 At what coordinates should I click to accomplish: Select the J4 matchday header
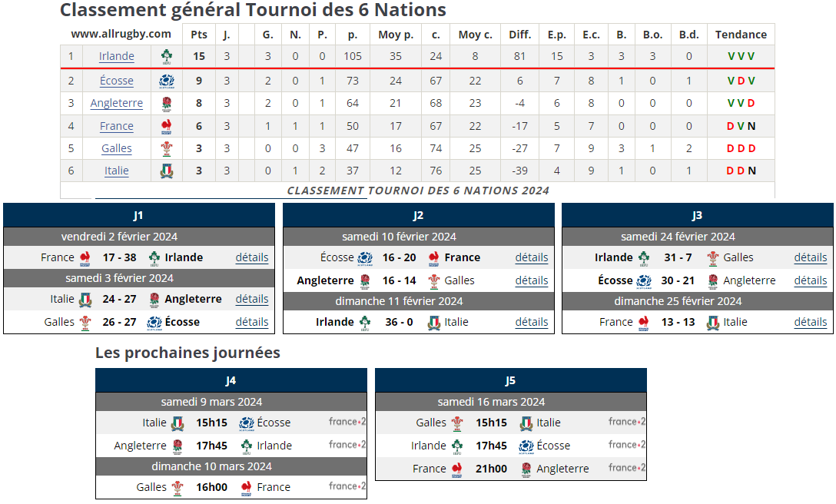(231, 380)
